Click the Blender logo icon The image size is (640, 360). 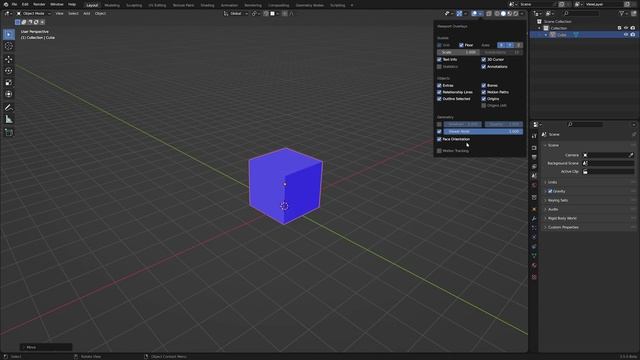pos(6,4)
